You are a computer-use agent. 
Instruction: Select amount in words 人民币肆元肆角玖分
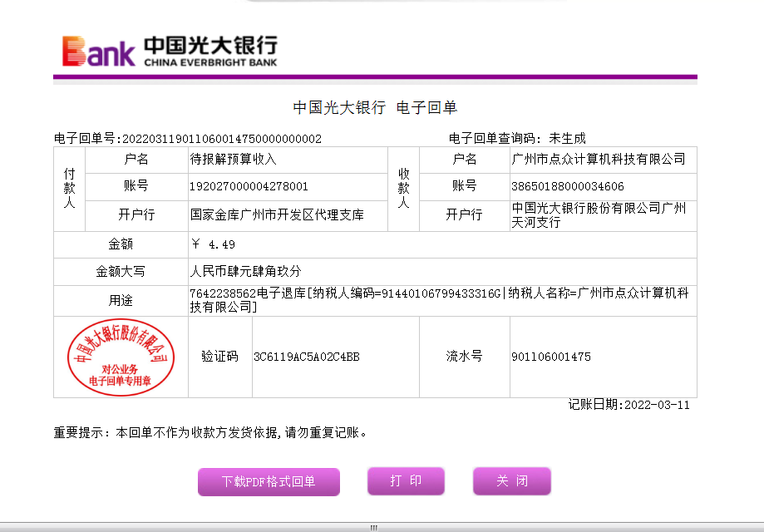(245, 271)
